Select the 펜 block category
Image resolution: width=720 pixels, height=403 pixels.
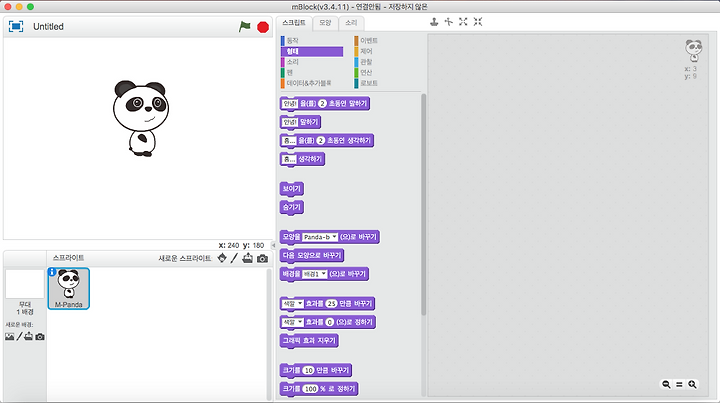pyautogui.click(x=312, y=73)
